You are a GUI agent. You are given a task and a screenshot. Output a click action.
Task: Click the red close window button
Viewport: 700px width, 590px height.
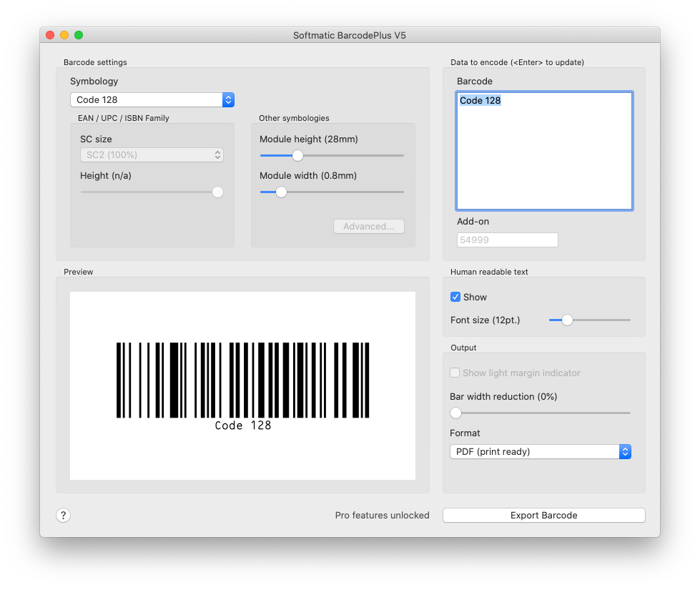point(50,35)
